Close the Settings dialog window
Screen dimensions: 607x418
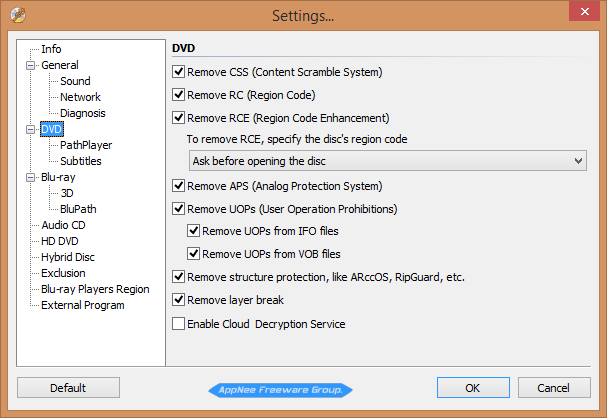click(585, 12)
